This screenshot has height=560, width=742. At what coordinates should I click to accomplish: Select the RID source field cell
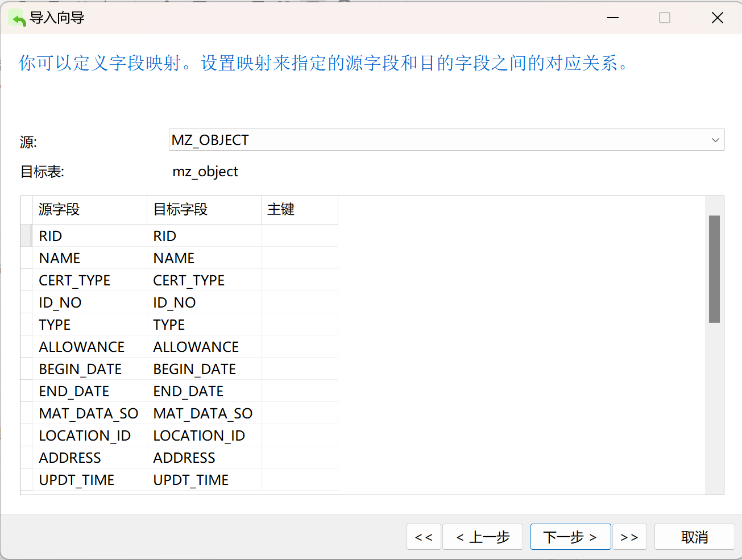pos(90,236)
